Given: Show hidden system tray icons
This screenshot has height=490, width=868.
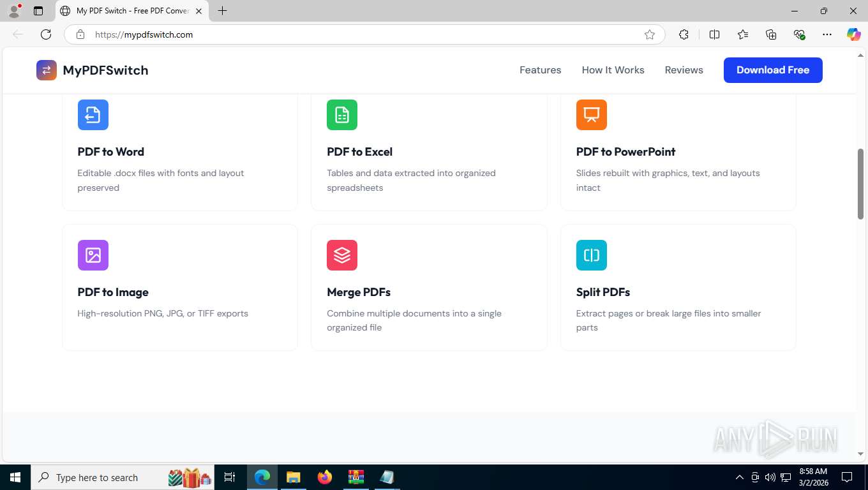Looking at the screenshot, I should pyautogui.click(x=740, y=477).
